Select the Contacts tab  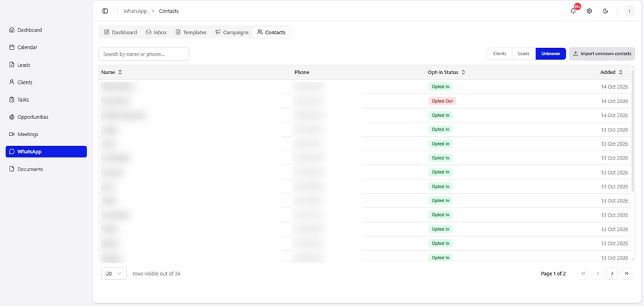click(271, 32)
